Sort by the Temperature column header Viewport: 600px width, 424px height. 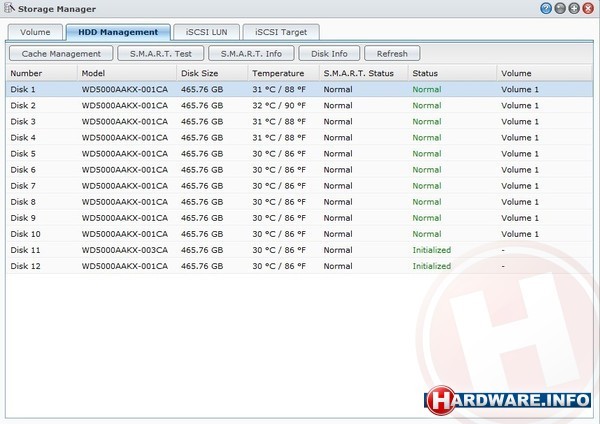[284, 73]
